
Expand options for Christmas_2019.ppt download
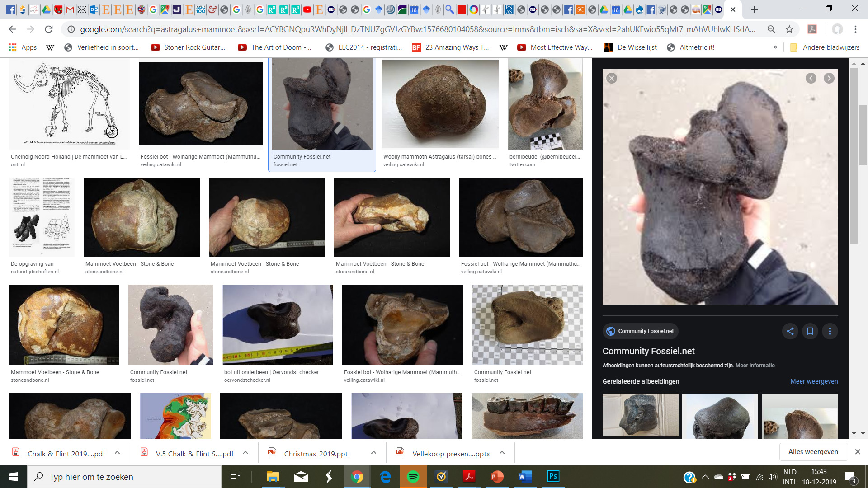pyautogui.click(x=373, y=453)
